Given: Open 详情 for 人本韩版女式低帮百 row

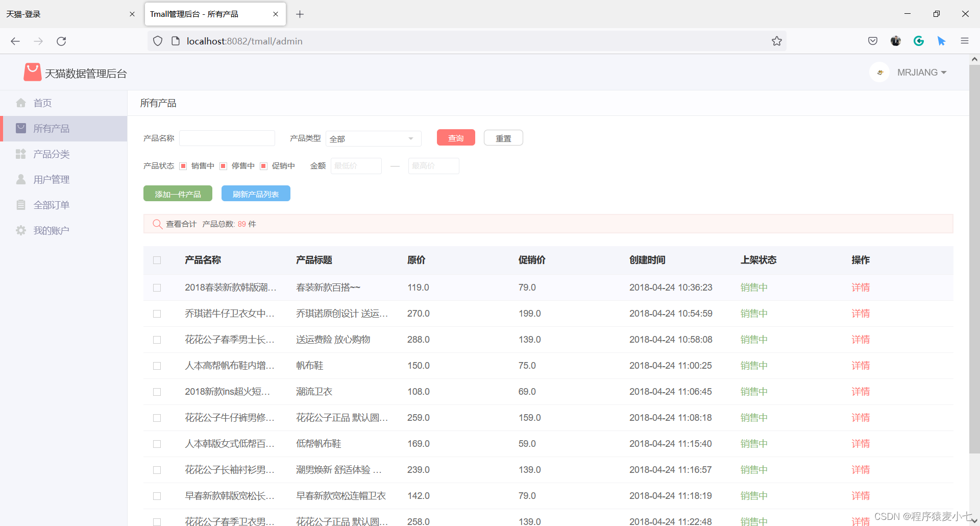Looking at the screenshot, I should 861,444.
